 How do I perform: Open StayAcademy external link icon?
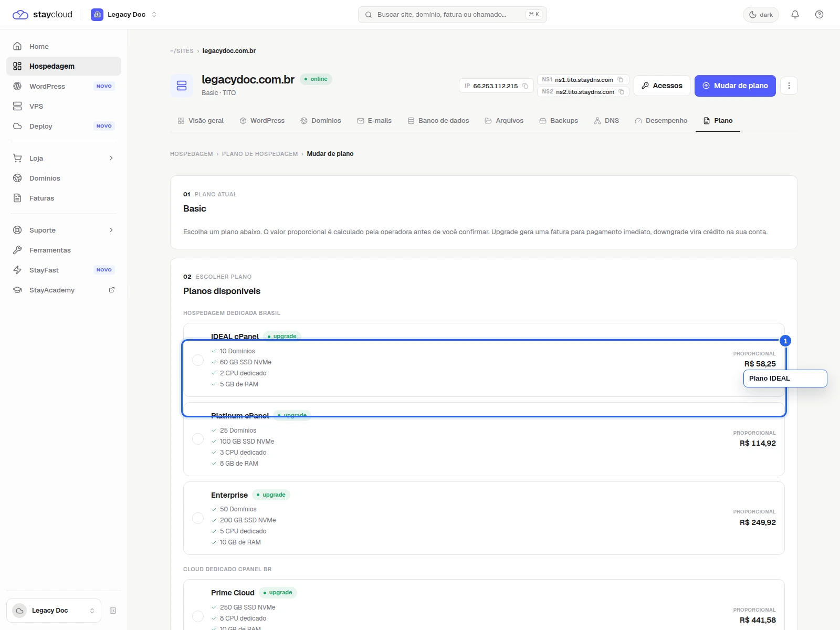tap(111, 290)
